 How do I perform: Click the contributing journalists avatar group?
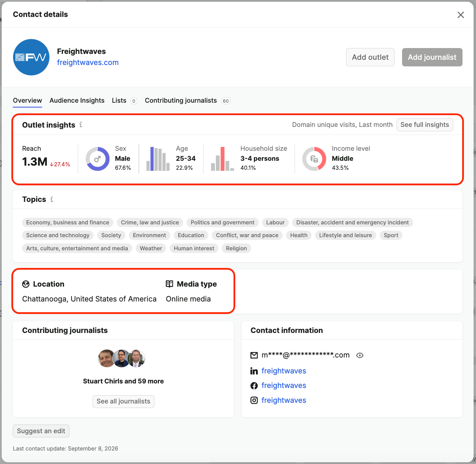pyautogui.click(x=122, y=358)
